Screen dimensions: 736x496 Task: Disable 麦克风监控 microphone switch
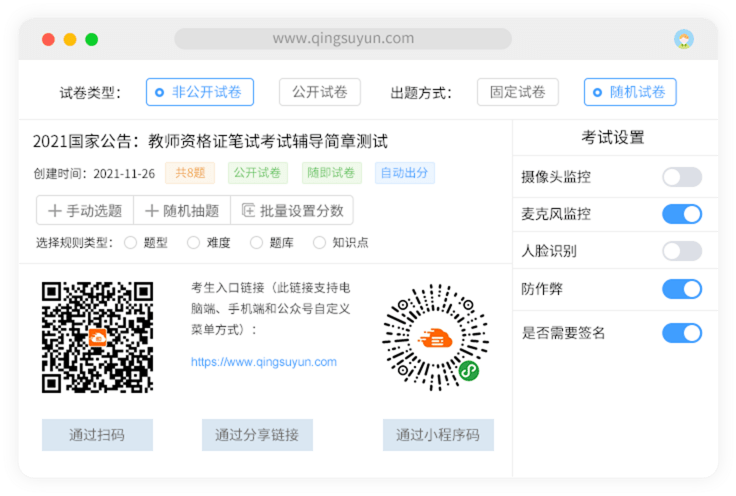coord(682,214)
